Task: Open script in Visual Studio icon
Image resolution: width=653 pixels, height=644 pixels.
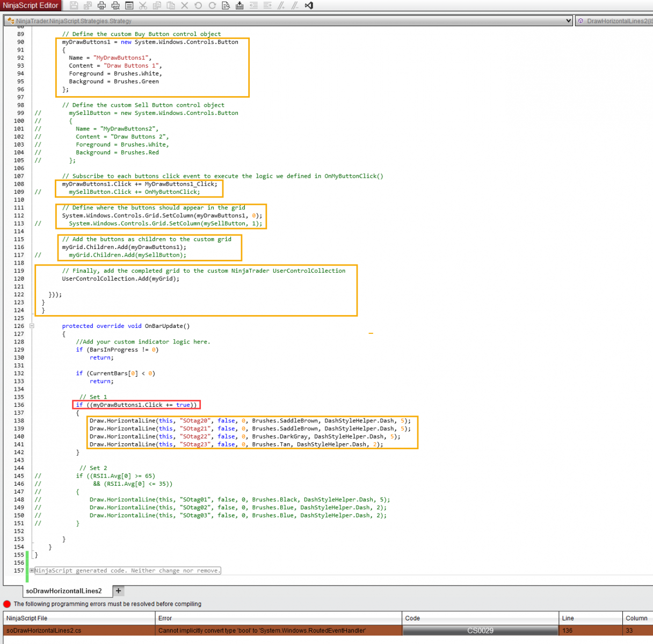Action: coord(309,5)
